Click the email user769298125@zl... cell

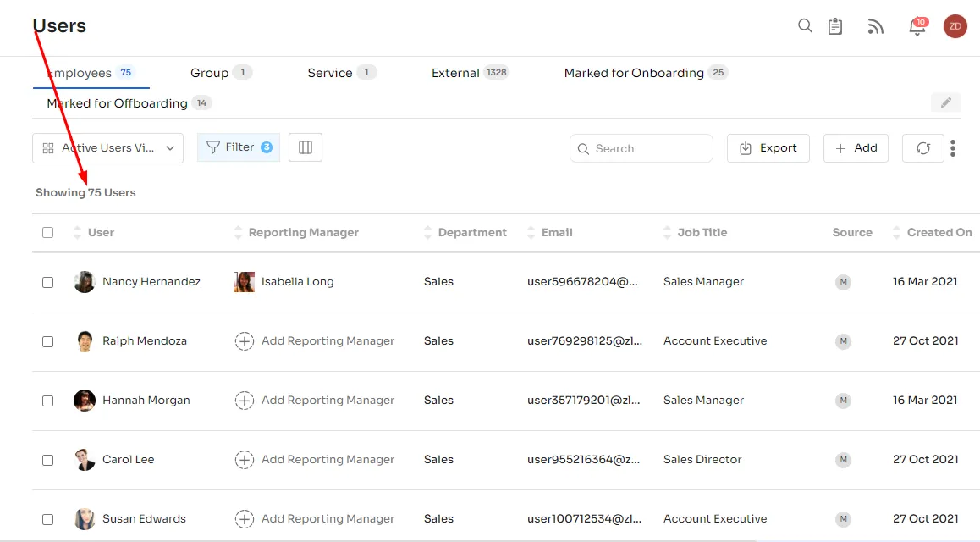[585, 341]
